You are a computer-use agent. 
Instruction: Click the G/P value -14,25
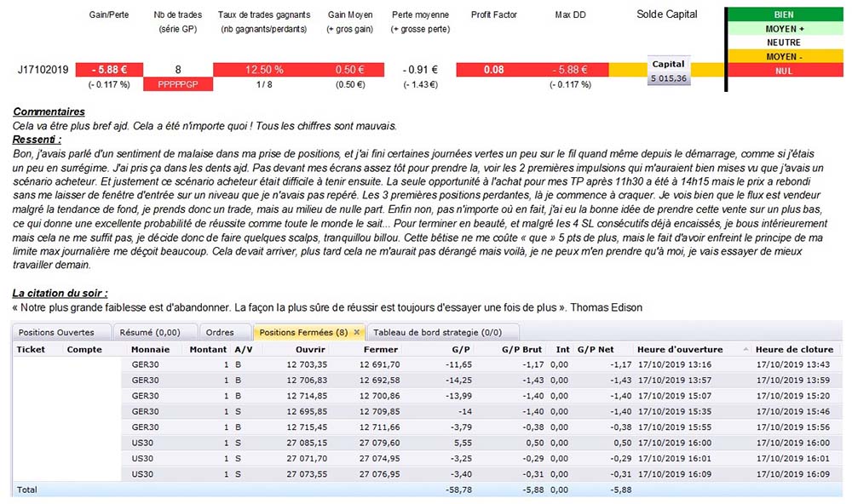tap(458, 381)
